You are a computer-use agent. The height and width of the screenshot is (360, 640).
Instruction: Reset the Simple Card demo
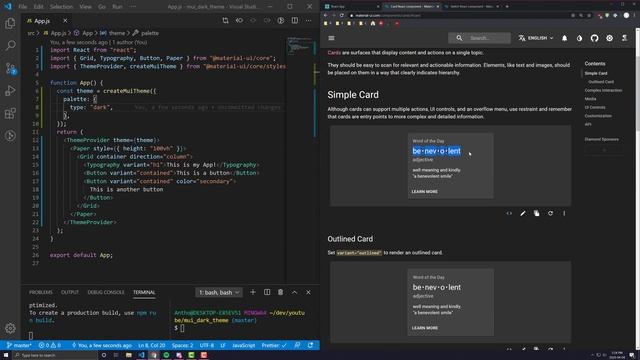click(x=551, y=213)
